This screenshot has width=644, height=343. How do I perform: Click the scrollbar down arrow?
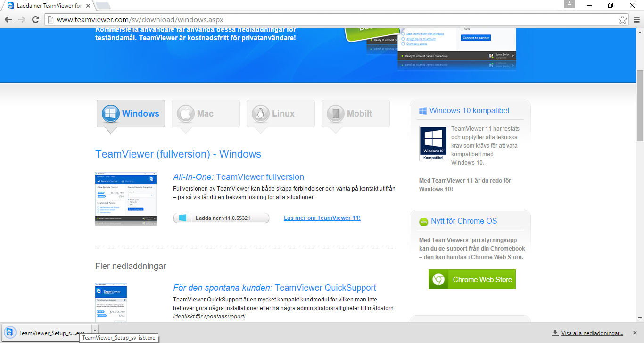point(640,318)
